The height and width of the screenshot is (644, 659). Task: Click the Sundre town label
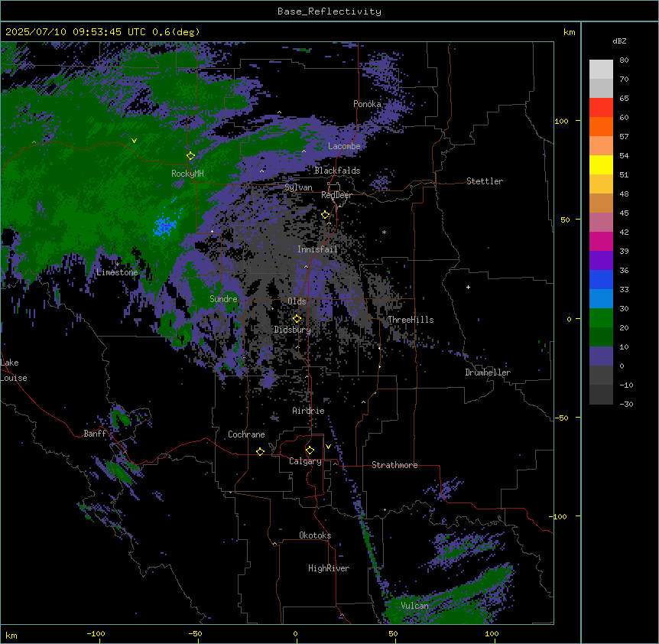coord(223,299)
